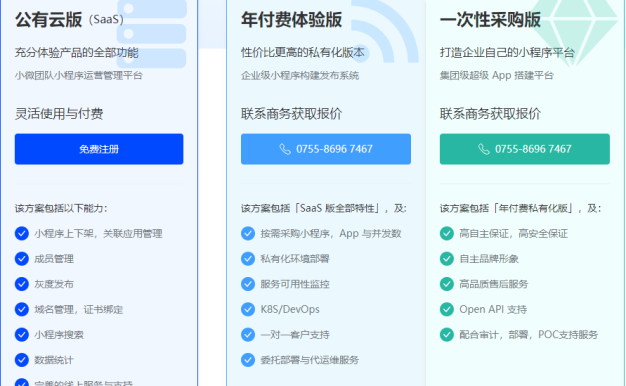Click feature text 小程序搜索

(59, 335)
